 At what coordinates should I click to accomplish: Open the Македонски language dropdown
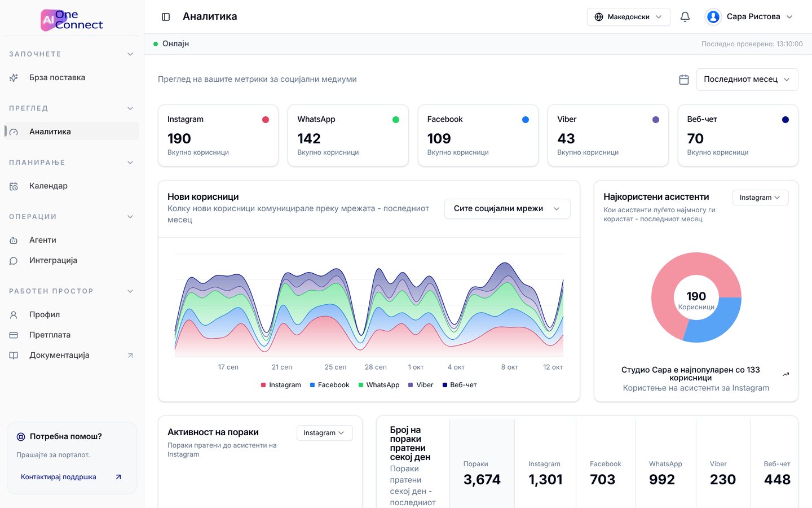[628, 17]
